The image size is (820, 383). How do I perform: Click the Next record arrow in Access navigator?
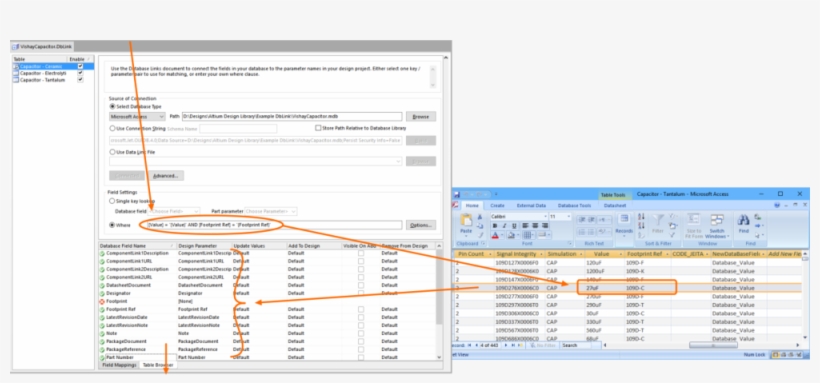(505, 345)
